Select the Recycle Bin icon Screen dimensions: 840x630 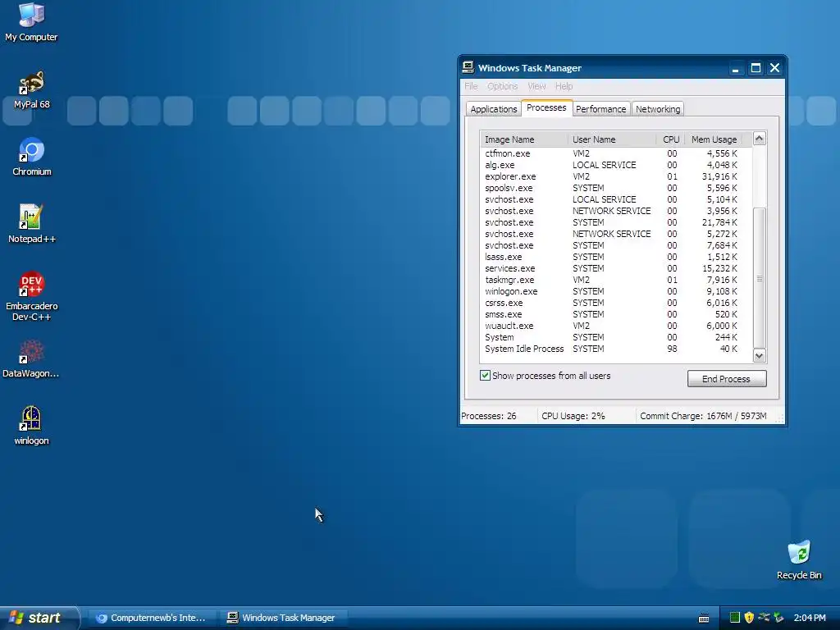(799, 560)
